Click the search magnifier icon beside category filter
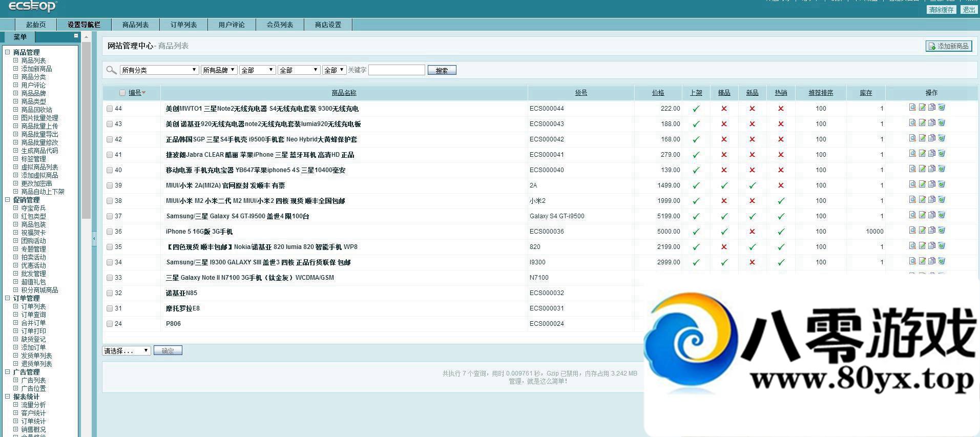This screenshot has height=437, width=980. coord(111,70)
